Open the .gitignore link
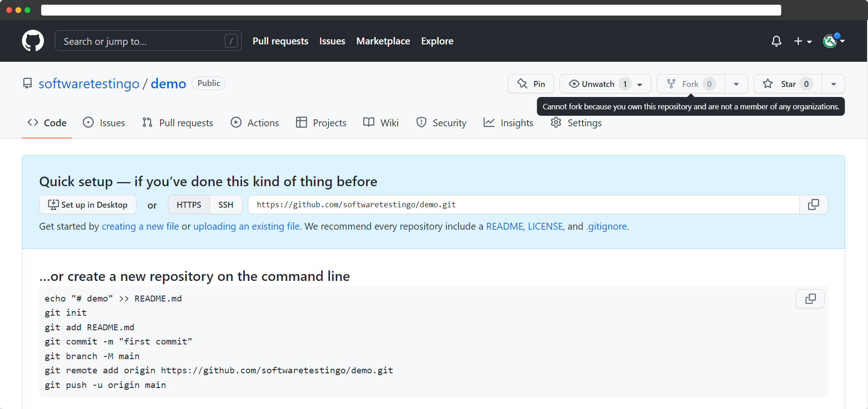The width and height of the screenshot is (868, 409). click(607, 226)
